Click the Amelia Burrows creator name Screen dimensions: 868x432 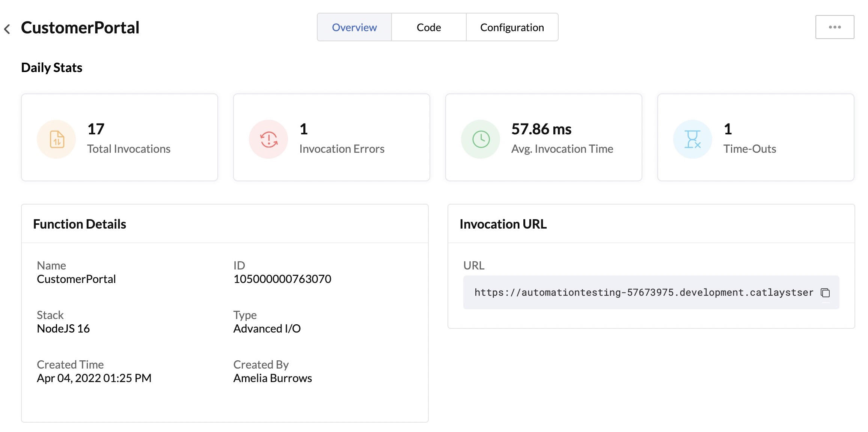tap(273, 378)
